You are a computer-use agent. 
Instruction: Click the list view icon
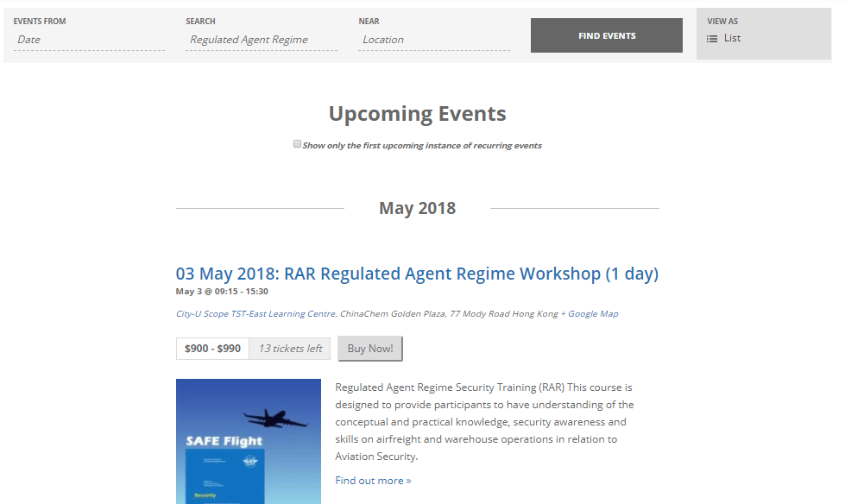(x=712, y=39)
